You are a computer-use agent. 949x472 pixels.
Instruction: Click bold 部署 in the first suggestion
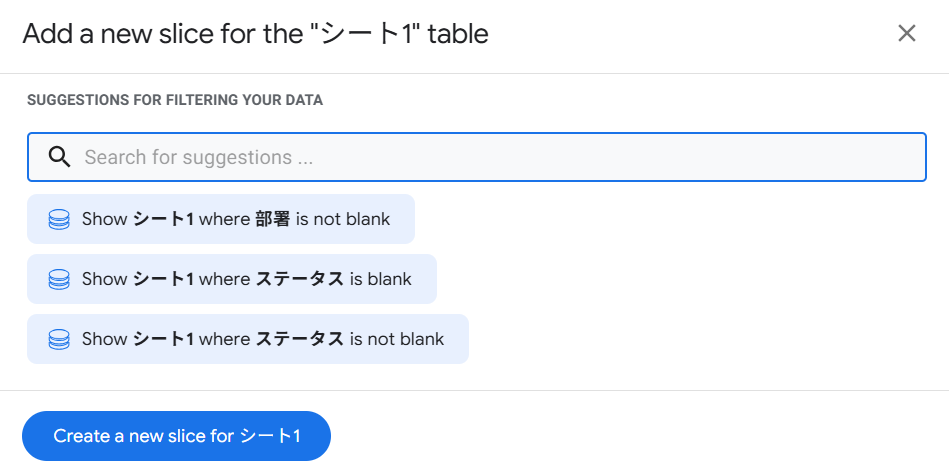click(272, 219)
